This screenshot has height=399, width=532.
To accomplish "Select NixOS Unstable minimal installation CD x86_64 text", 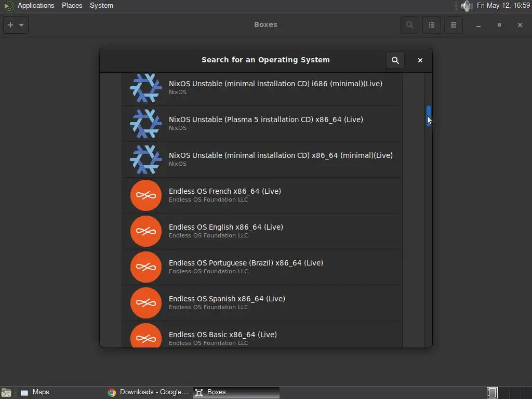I will (281, 155).
